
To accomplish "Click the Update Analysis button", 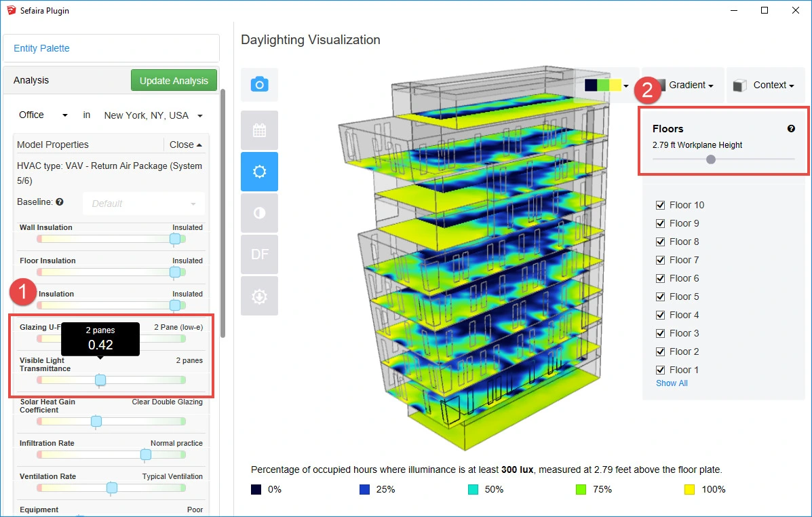I will [174, 81].
